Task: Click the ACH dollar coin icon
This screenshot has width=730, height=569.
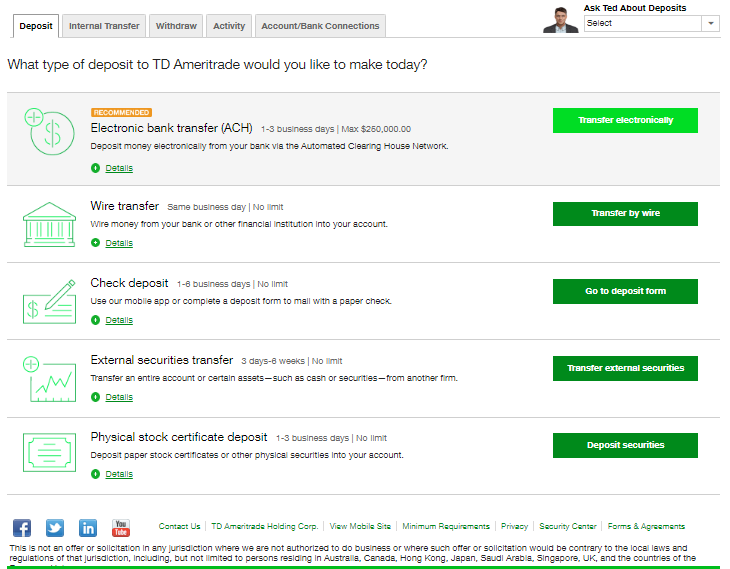Action: coord(51,131)
